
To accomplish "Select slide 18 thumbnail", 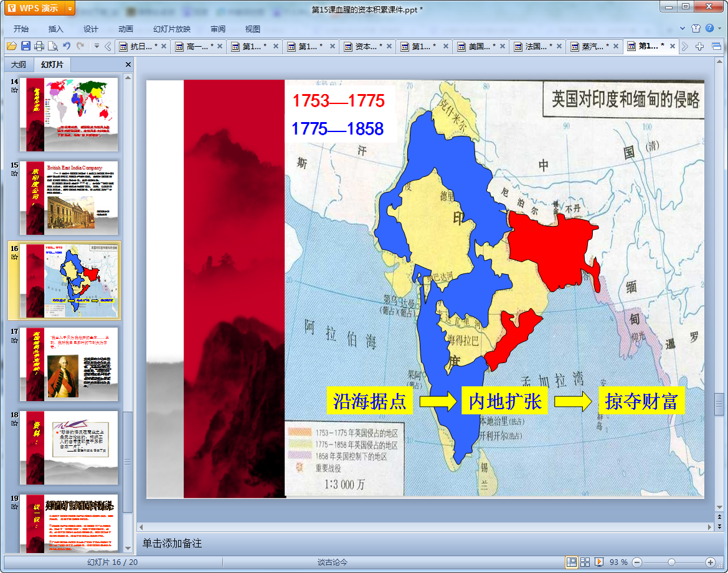I will click(69, 448).
